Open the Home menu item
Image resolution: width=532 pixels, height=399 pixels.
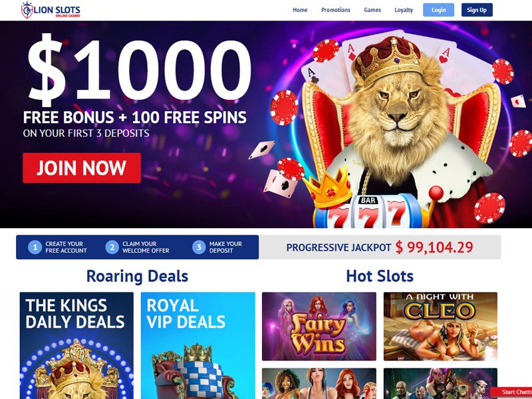pos(300,10)
